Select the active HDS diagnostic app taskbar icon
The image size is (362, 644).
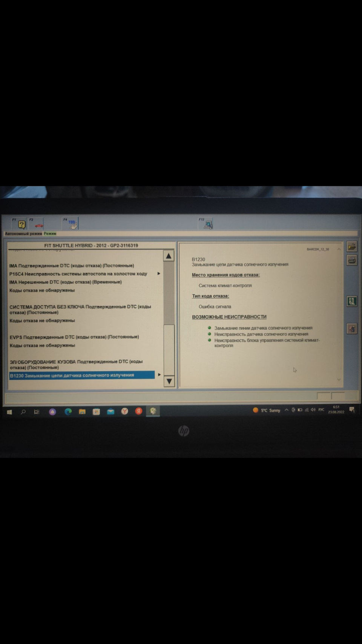(x=153, y=411)
